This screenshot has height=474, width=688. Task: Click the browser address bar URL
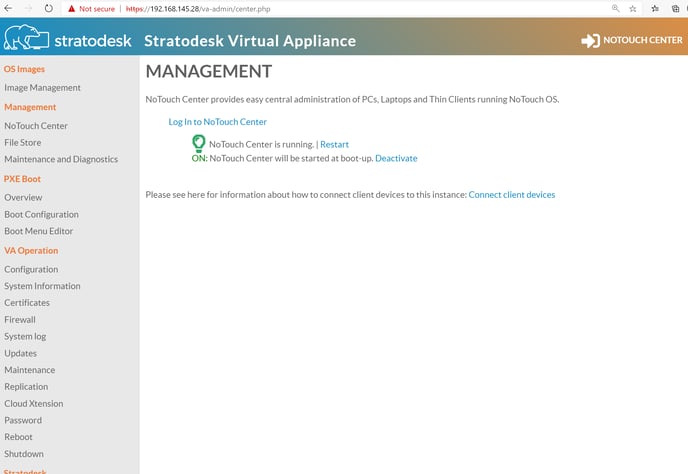pyautogui.click(x=198, y=9)
